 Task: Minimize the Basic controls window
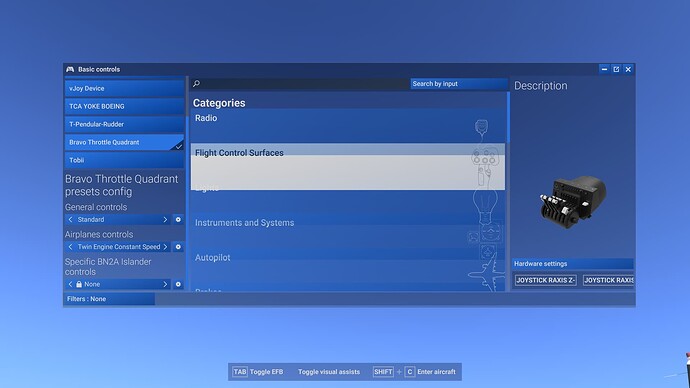pos(604,69)
